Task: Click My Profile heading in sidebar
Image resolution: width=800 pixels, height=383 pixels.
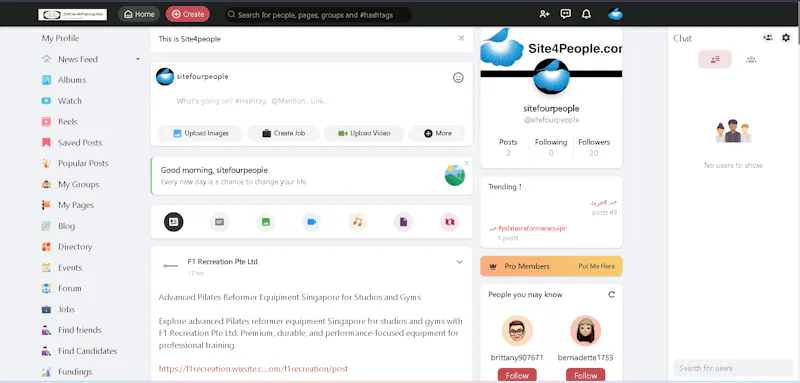Action: pyautogui.click(x=61, y=38)
